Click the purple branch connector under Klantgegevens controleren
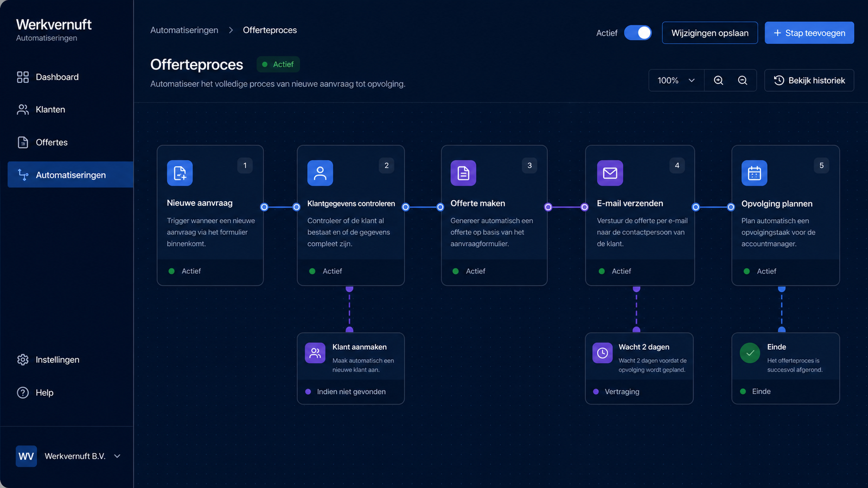The height and width of the screenshot is (488, 868). (349, 288)
